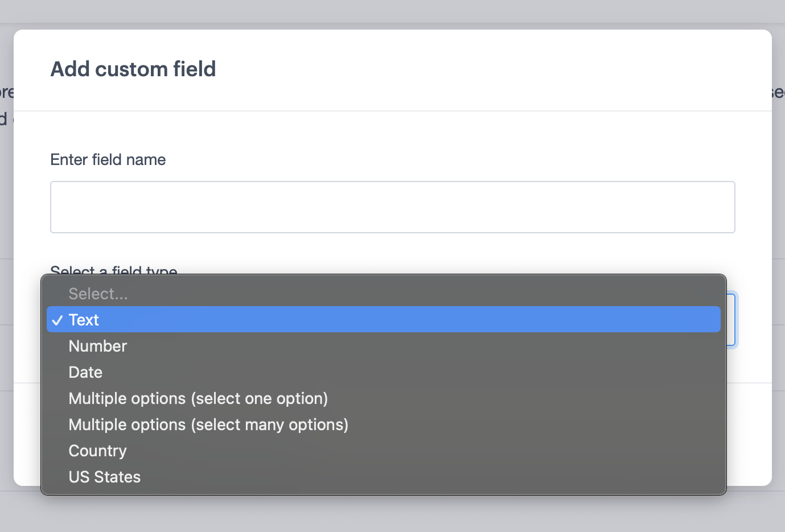Pick Country as the field type
This screenshot has width=785, height=532.
click(98, 451)
